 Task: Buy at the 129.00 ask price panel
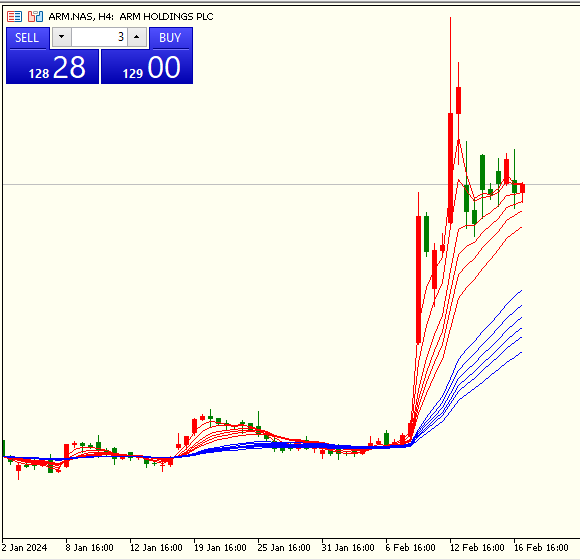pyautogui.click(x=147, y=67)
